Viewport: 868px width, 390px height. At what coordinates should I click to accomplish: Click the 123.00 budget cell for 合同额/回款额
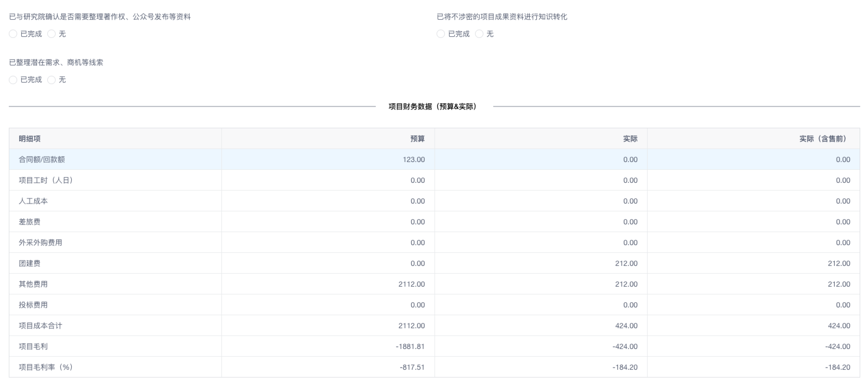[413, 159]
